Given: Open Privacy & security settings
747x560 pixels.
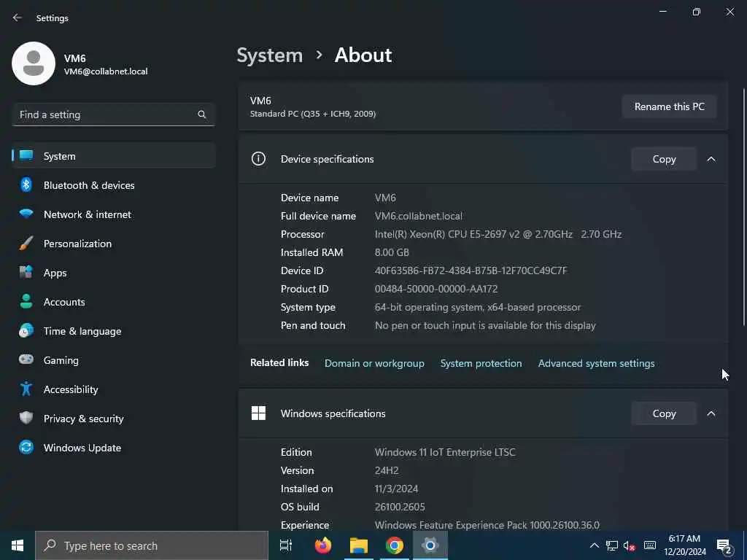Looking at the screenshot, I should coord(114,418).
